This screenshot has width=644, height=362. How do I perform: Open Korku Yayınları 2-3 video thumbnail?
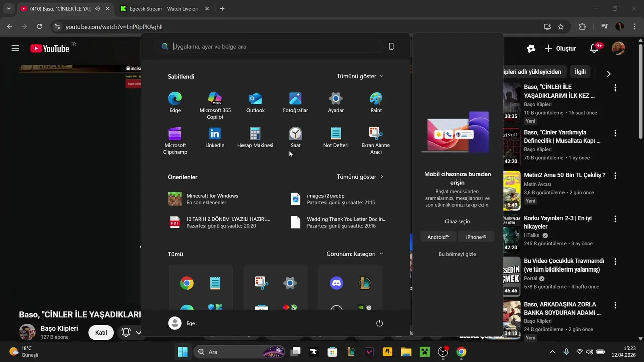512,234
